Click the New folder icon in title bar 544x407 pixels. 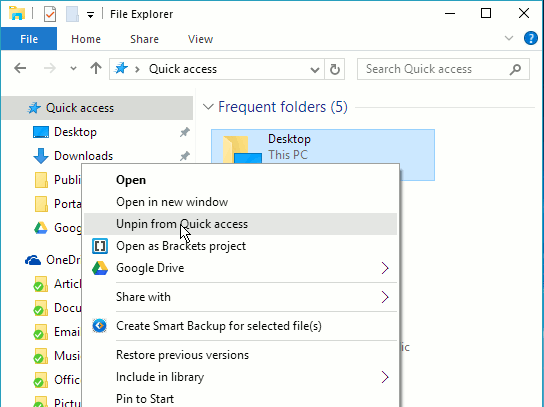click(72, 14)
